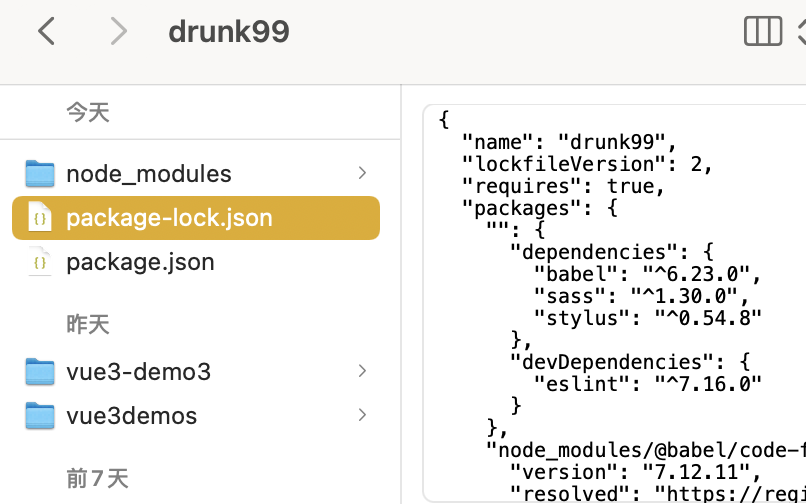Select the node_modules folder name

click(x=148, y=174)
